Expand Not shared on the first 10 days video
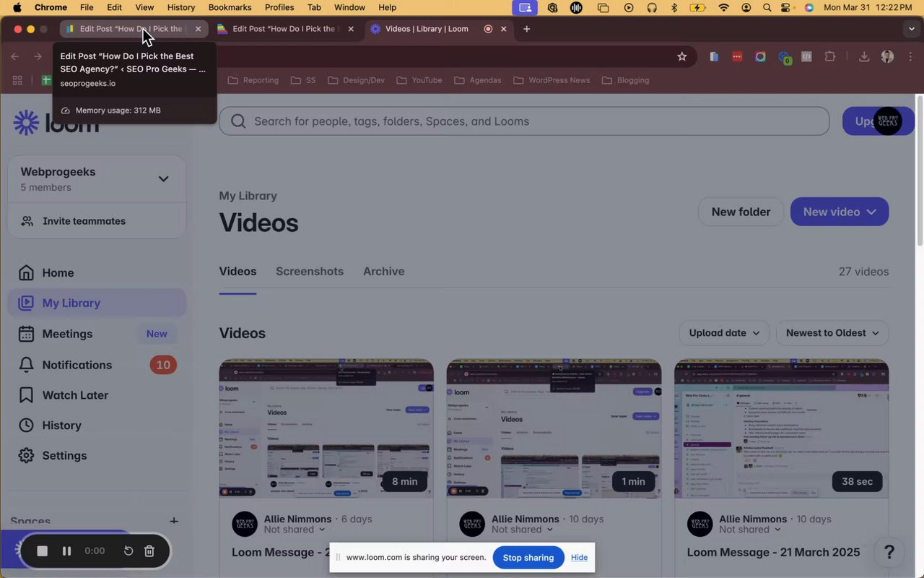 (522, 530)
